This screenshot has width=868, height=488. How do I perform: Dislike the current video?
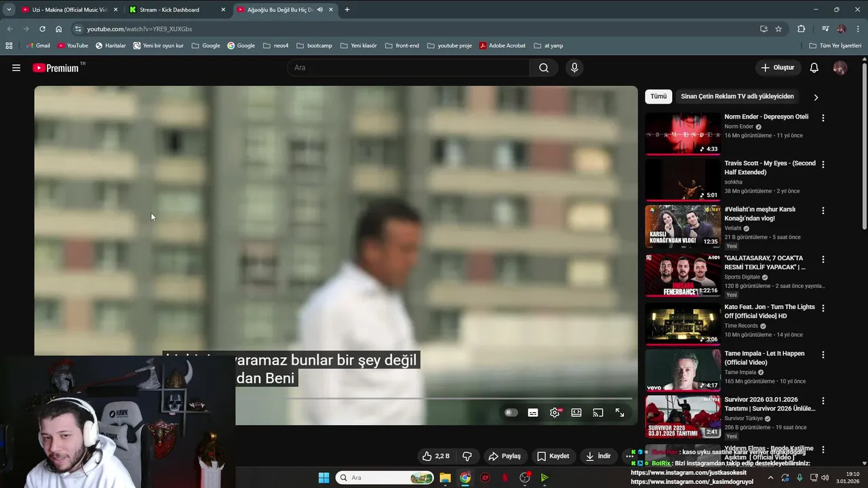(467, 456)
